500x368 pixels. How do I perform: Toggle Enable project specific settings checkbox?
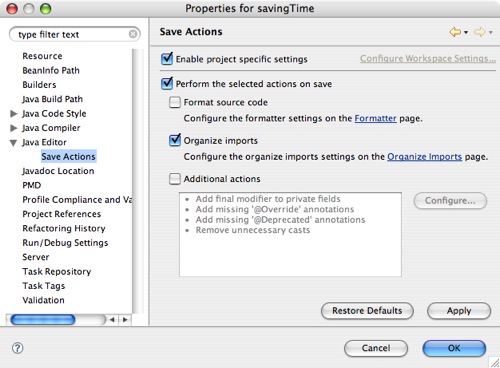[x=167, y=59]
